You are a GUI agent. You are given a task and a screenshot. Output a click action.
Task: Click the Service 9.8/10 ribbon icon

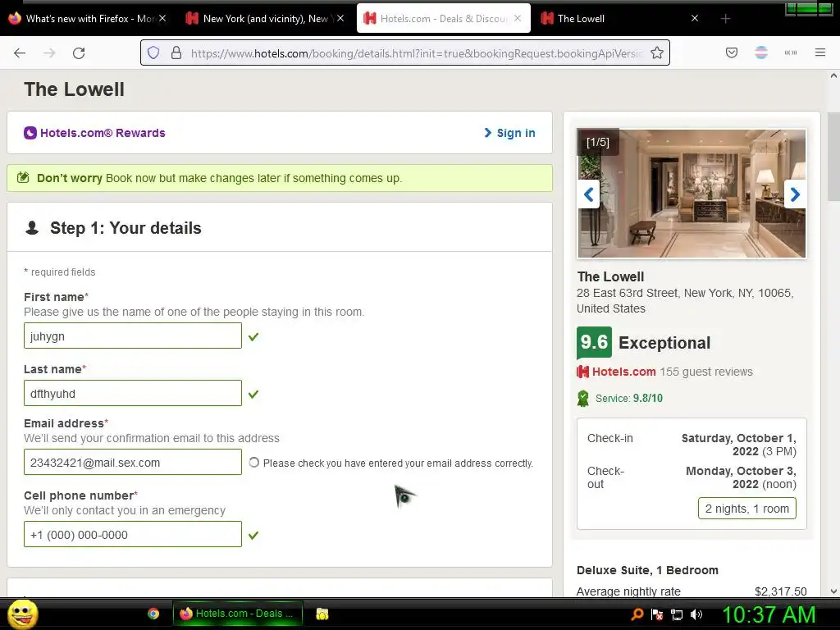point(583,399)
